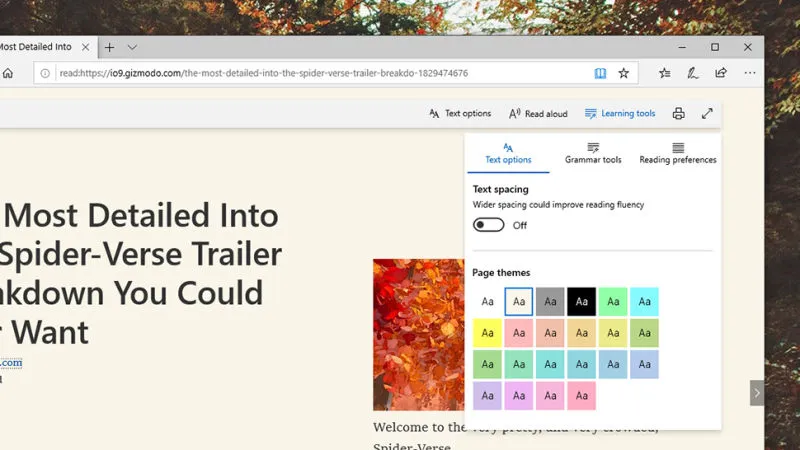800x450 pixels.
Task: Click the home icon beside address bar
Action: click(x=8, y=73)
